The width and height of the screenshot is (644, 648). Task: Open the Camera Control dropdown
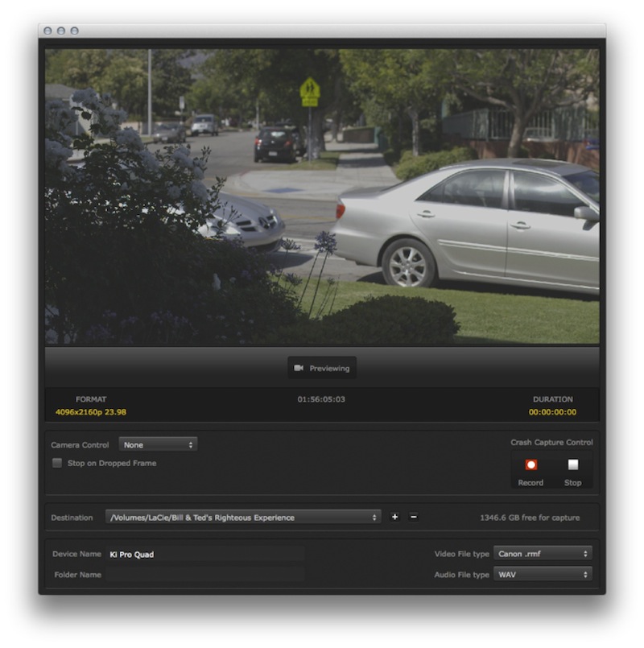pos(158,444)
